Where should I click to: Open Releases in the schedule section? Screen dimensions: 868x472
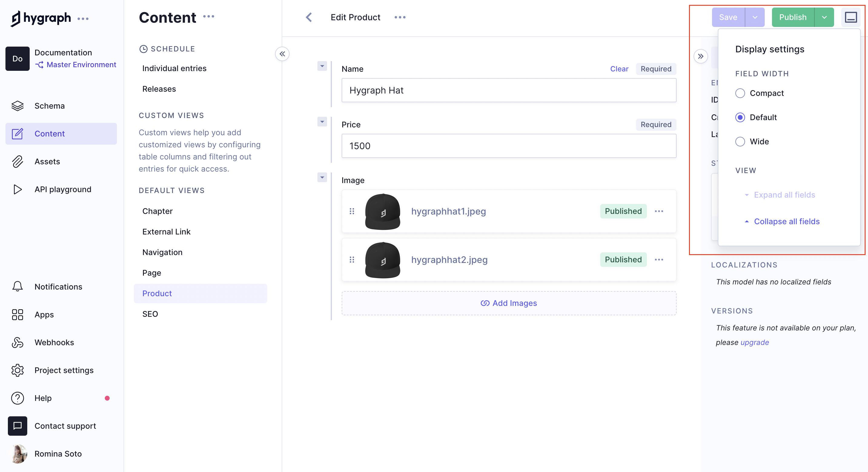click(159, 89)
